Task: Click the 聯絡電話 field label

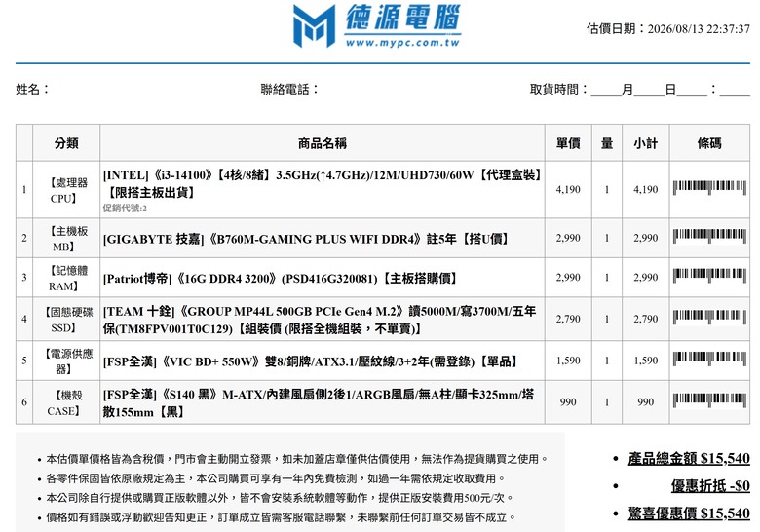Action: coord(289,89)
